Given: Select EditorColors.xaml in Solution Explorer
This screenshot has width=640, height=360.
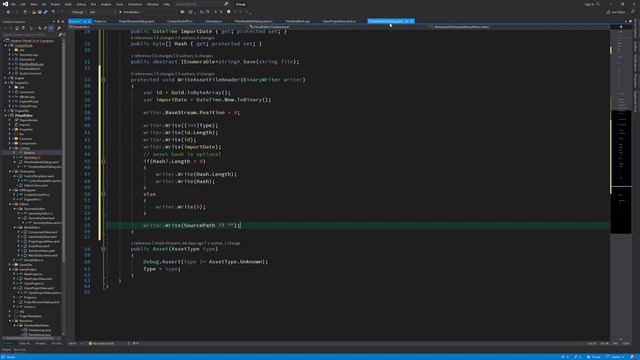Looking at the screenshot, I should (36, 185).
